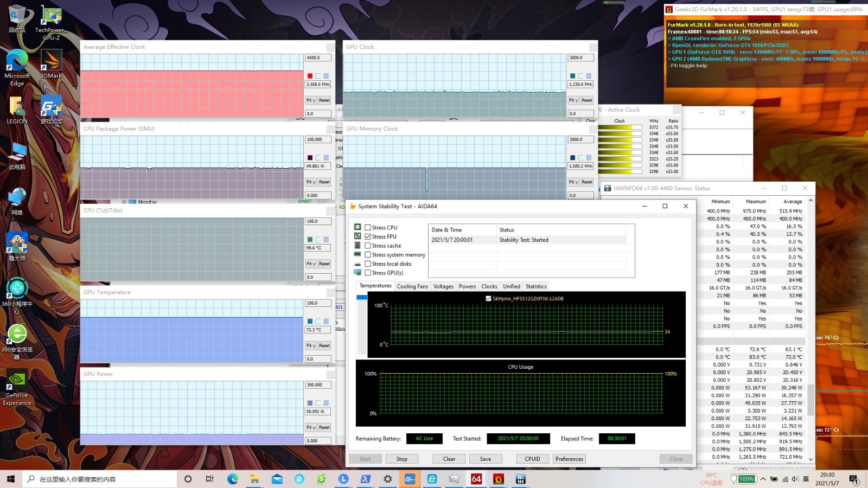Click the 英 input method indicator
This screenshot has height=488, width=868.
coord(806,479)
